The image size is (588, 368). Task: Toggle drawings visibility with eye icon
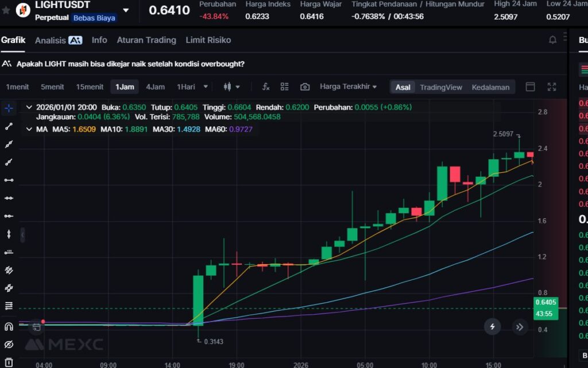click(9, 344)
